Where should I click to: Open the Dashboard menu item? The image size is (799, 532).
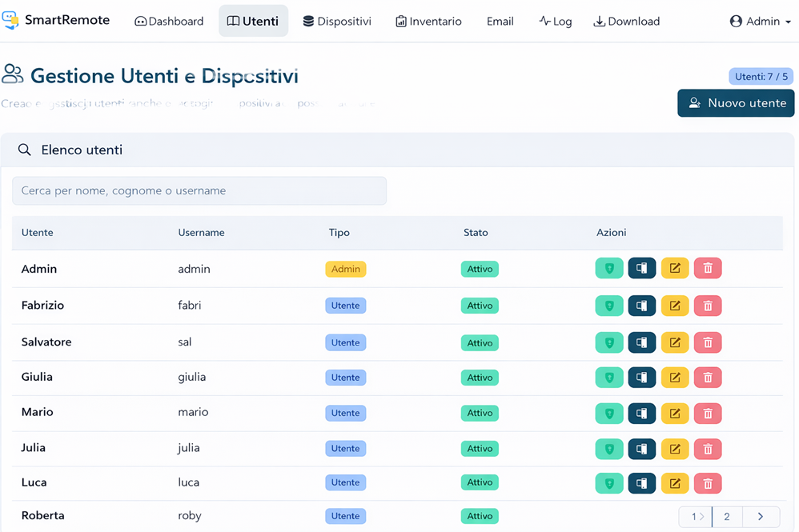(x=169, y=22)
